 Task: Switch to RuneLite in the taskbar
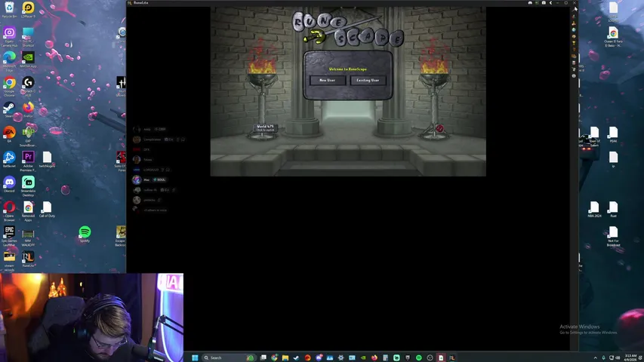[451, 357]
